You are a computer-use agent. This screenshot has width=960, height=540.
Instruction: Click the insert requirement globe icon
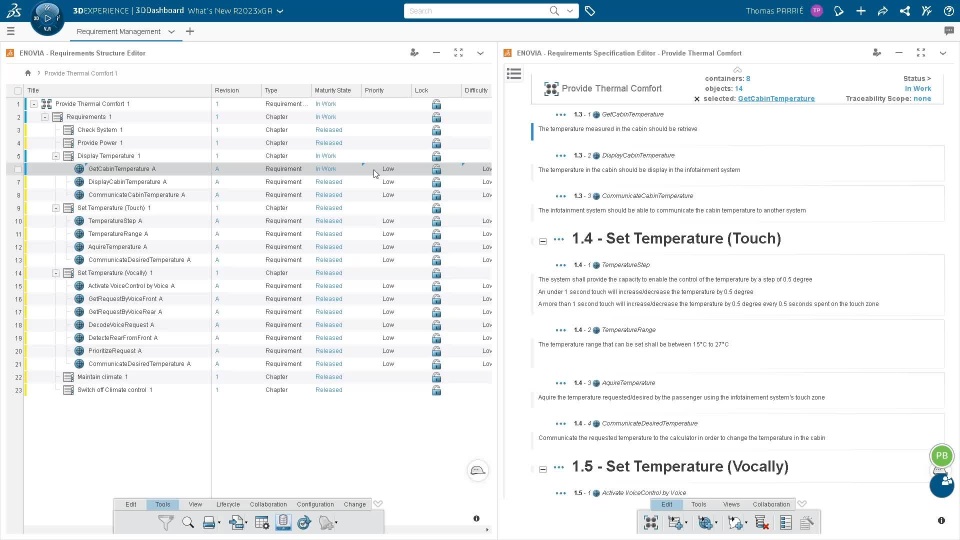coord(705,522)
